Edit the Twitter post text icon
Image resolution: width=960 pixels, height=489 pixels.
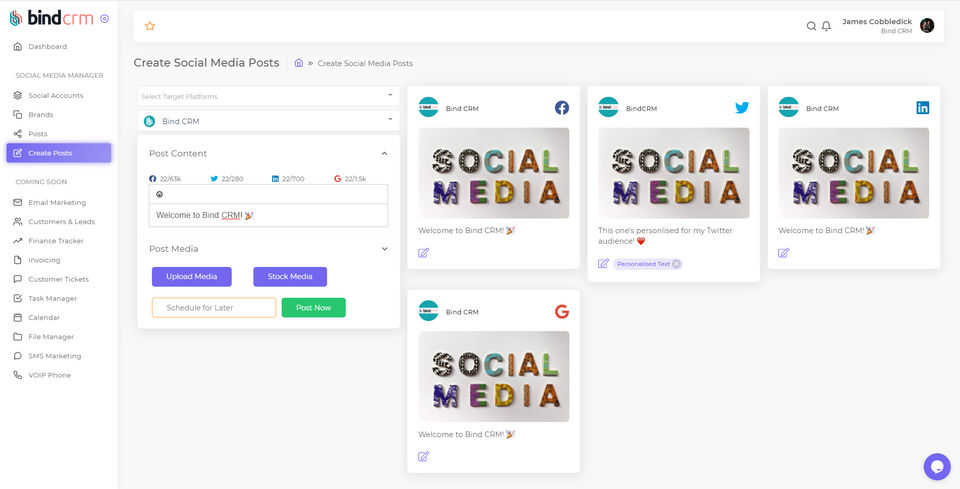click(x=603, y=264)
